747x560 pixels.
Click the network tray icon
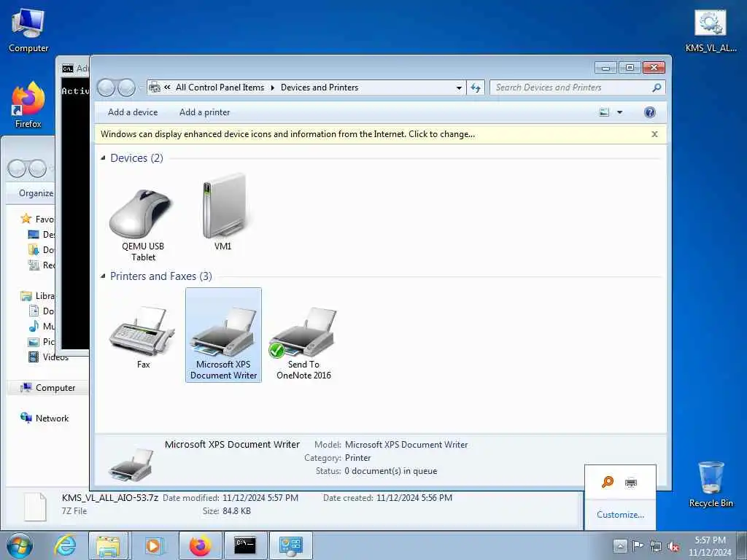[656, 546]
